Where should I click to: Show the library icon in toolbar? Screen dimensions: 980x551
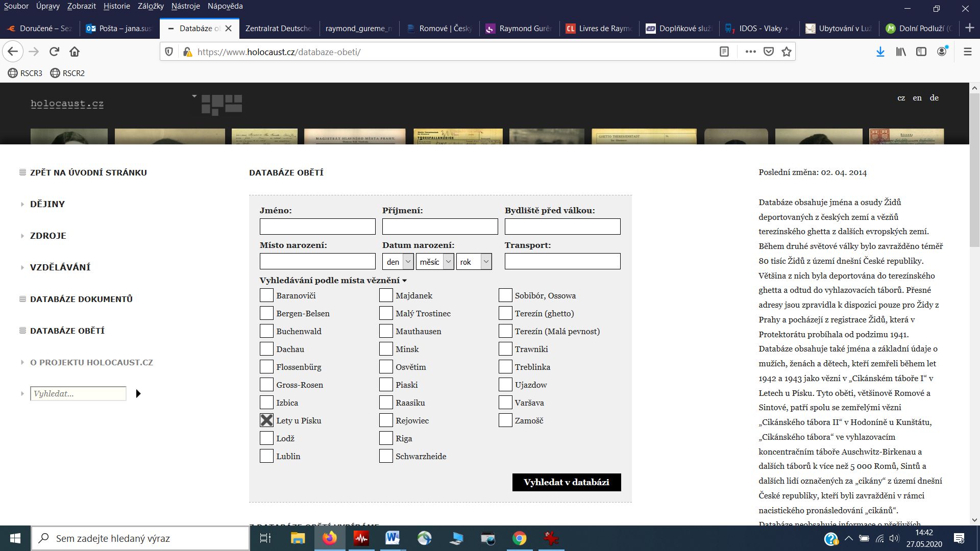901,52
